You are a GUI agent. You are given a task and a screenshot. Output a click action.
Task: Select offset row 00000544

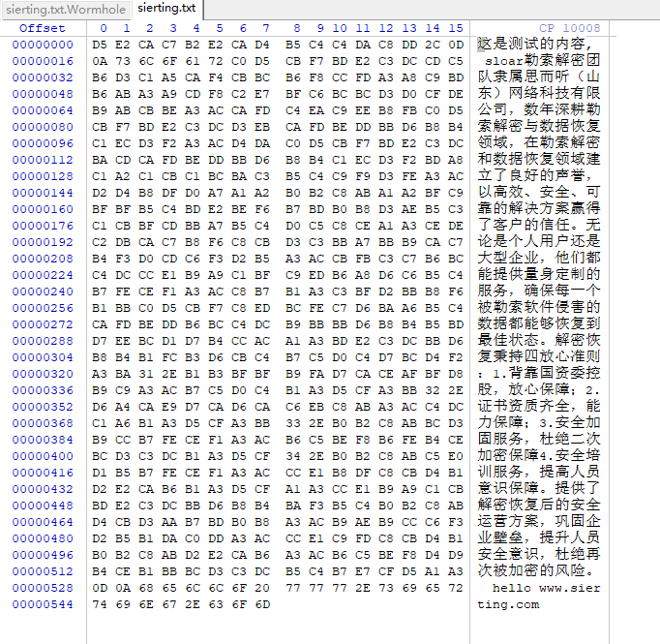click(x=43, y=604)
